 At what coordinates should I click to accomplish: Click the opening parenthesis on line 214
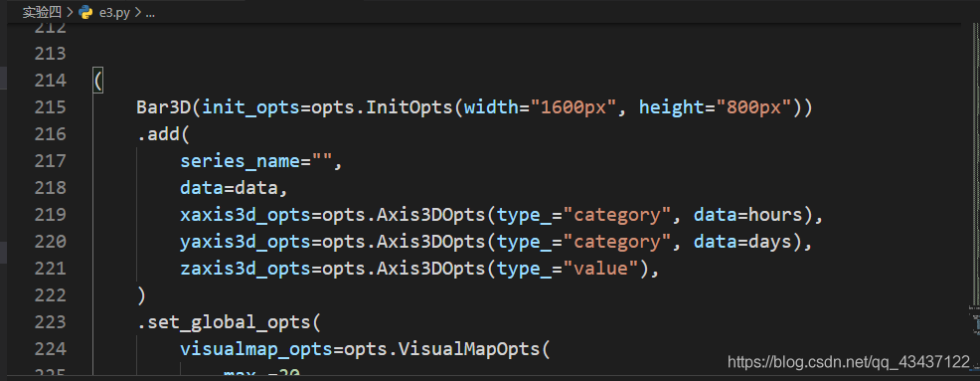98,81
